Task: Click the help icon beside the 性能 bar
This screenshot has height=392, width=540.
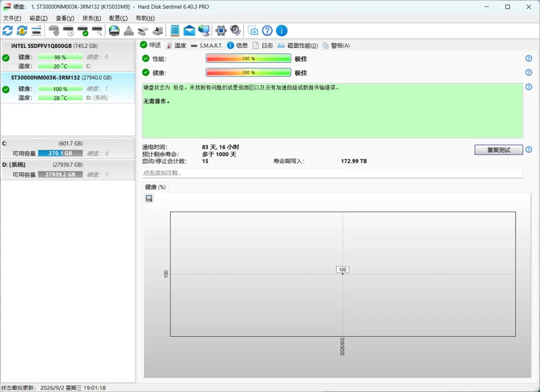Action: [x=529, y=58]
